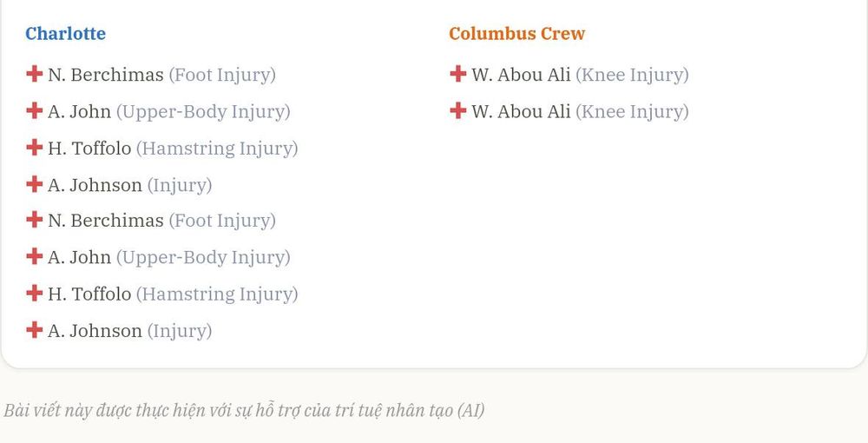Open the Charlotte team heading
868x443 pixels.
[65, 34]
